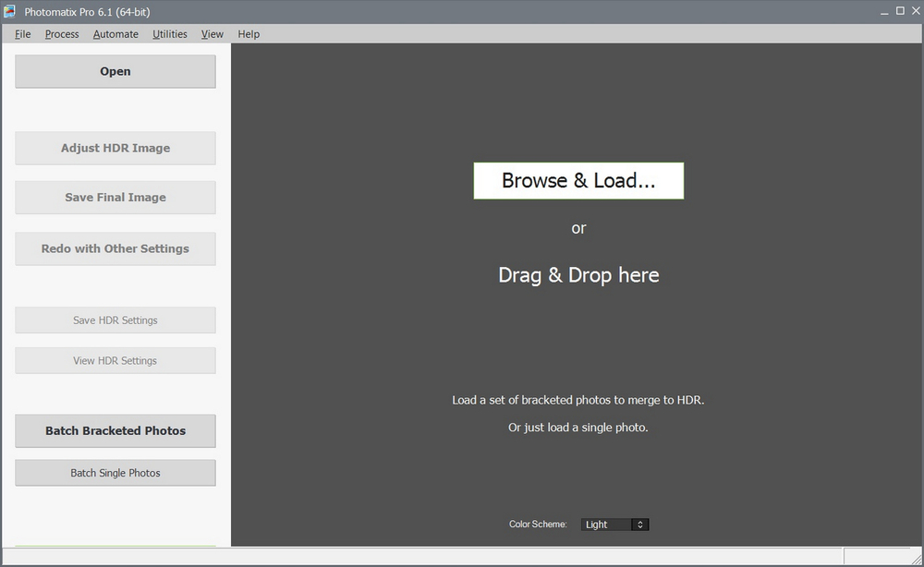
Task: Click the Photomatix Pro app icon in title bar
Action: tap(9, 11)
